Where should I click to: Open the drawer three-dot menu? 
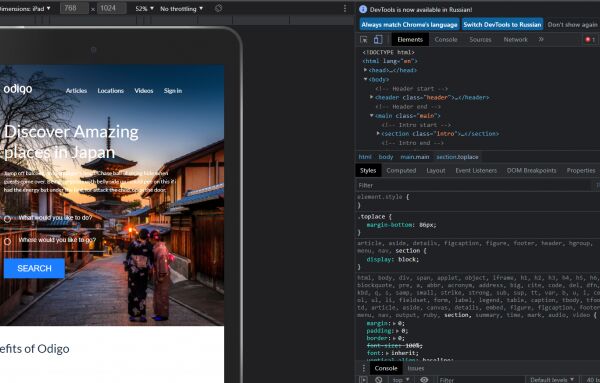tap(364, 368)
